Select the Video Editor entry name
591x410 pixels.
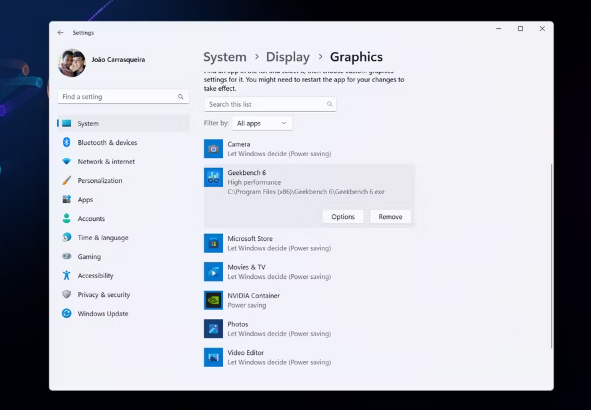tap(246, 353)
